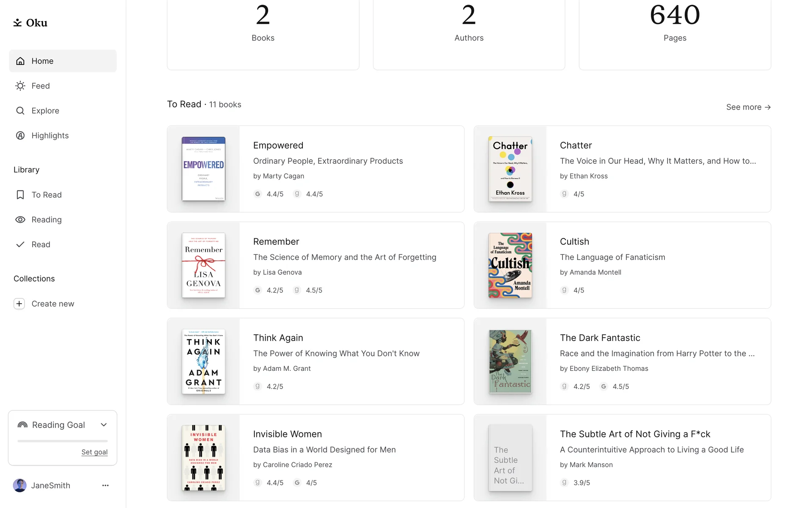Click the Read checkmark icon
This screenshot has height=508, width=812.
coord(20,245)
